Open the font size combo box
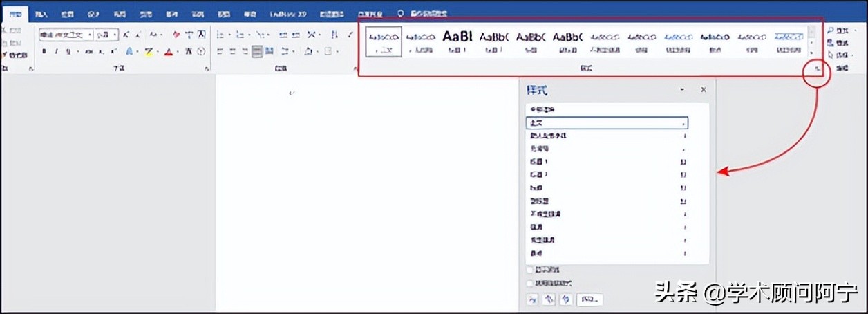 coord(106,34)
